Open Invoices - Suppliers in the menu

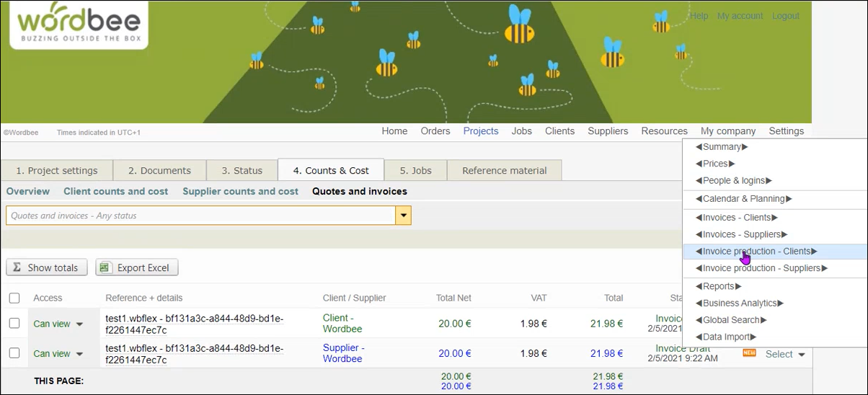tap(741, 234)
